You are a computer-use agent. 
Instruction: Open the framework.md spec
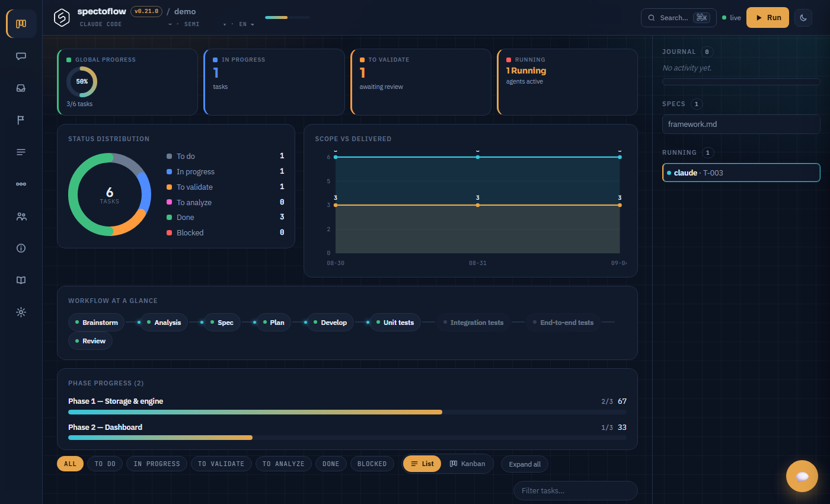741,125
